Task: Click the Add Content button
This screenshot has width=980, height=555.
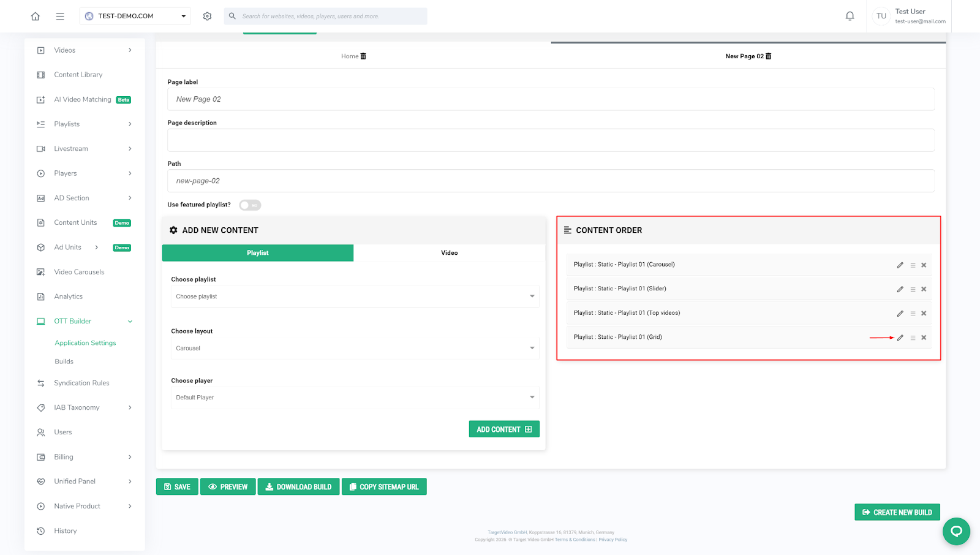Action: 503,429
